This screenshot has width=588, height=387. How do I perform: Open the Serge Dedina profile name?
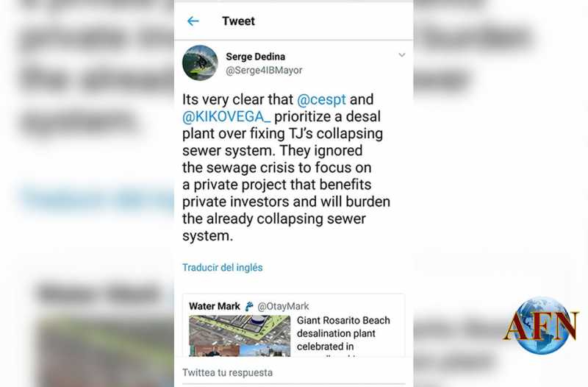[255, 57]
